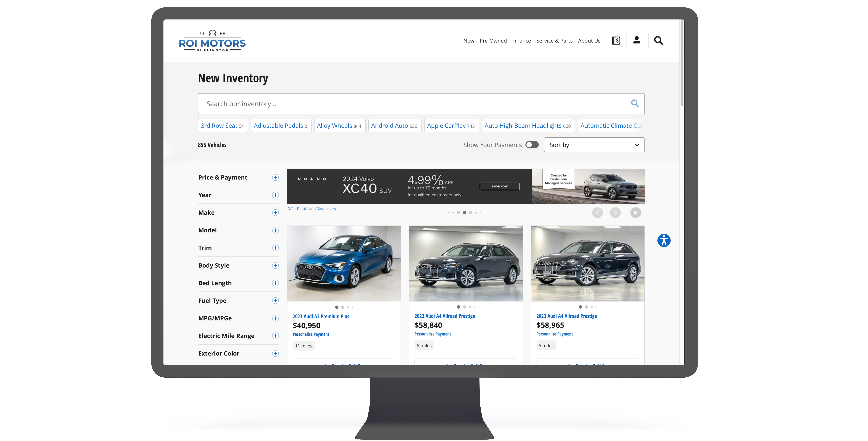Click the 855 Vehicles count text
This screenshot has width=868, height=441.
212,145
